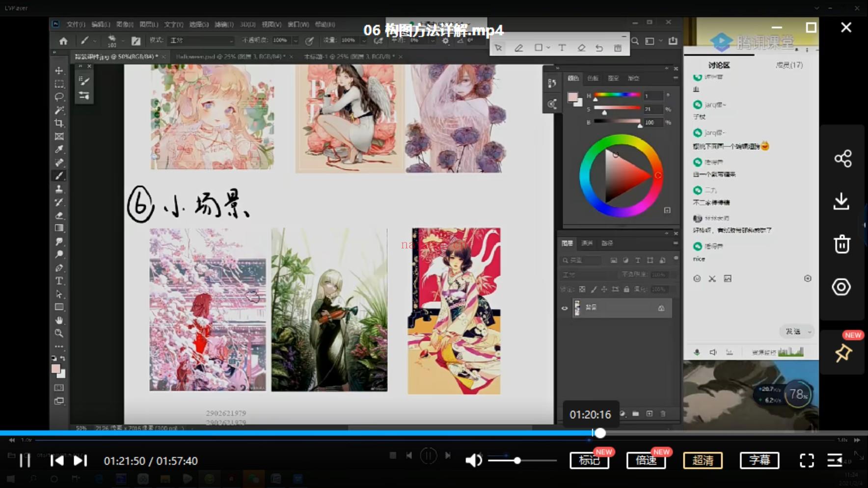The image size is (868, 488).
Task: Open the 文字(Y) menu
Action: pyautogui.click(x=173, y=24)
